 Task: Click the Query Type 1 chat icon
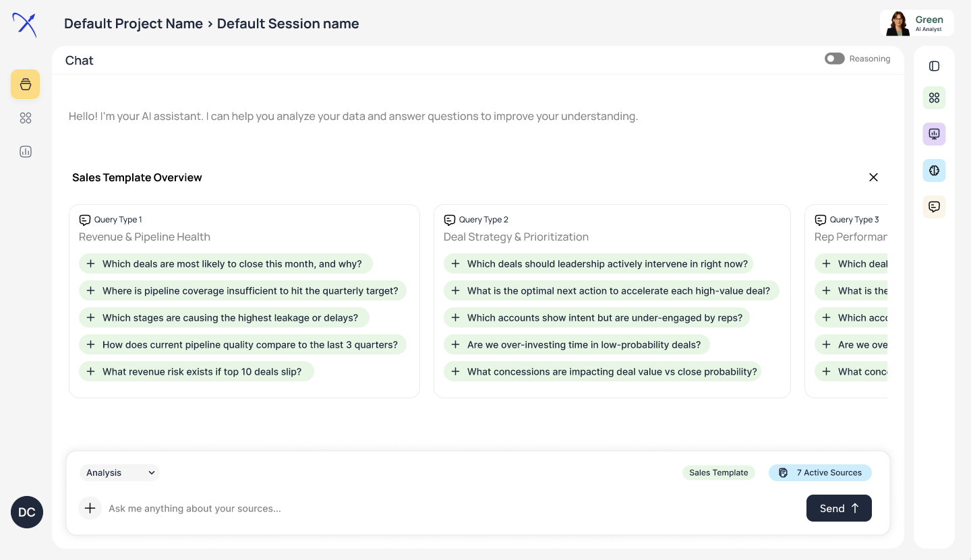[x=84, y=220]
